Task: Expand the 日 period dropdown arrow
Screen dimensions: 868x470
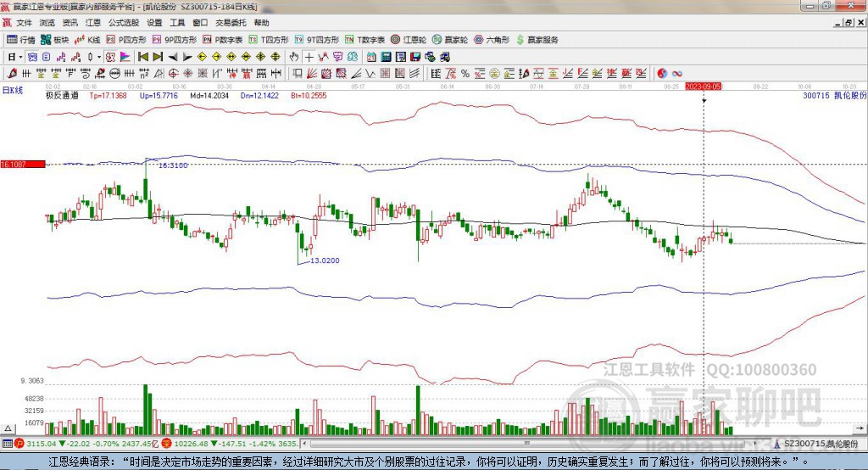Action: click(20, 57)
